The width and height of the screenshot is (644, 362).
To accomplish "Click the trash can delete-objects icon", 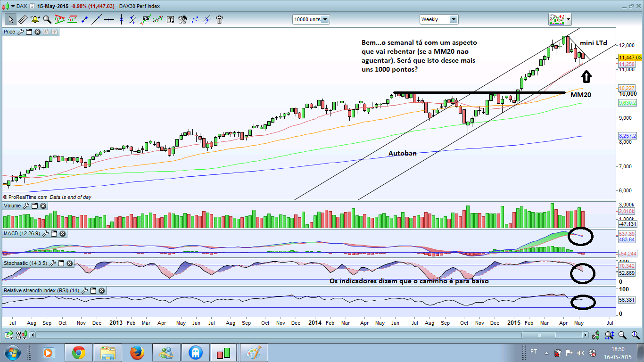I will 219,19.
